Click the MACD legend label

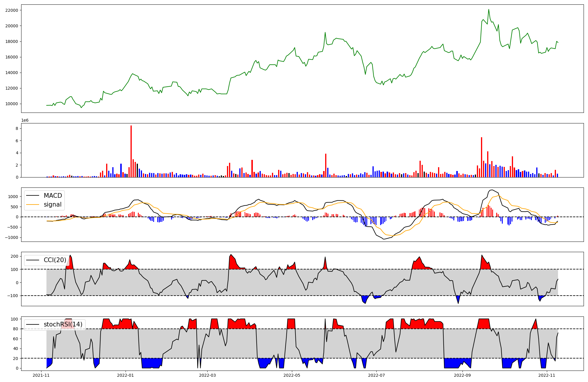(x=53, y=196)
